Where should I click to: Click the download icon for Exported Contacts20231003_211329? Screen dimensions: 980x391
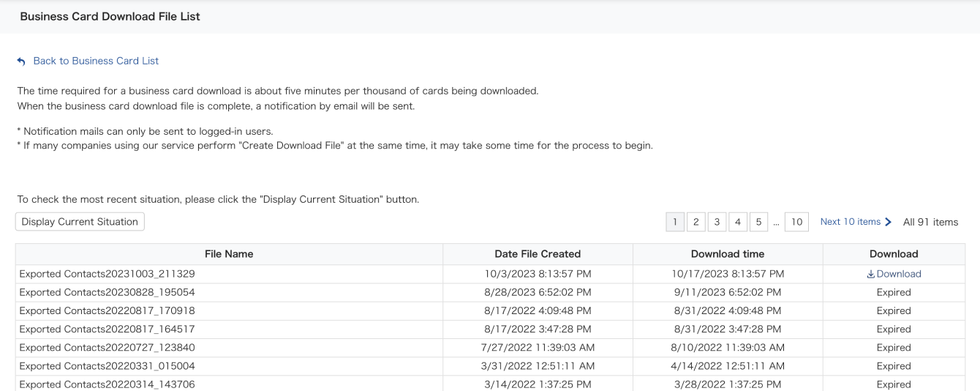(x=870, y=274)
